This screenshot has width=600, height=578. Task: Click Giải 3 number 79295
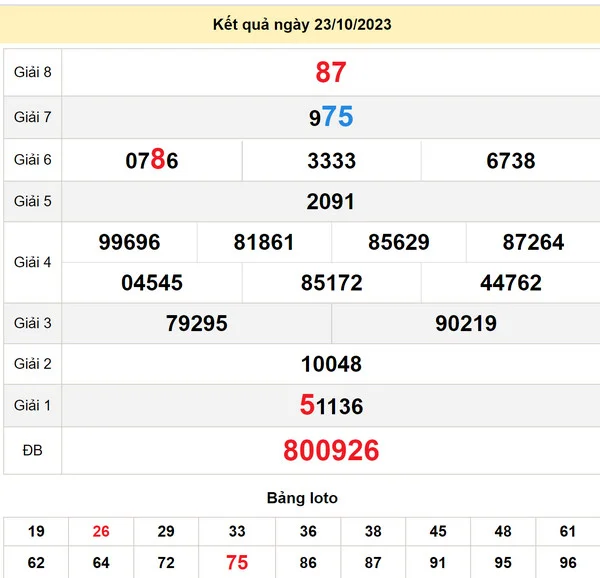coord(197,324)
